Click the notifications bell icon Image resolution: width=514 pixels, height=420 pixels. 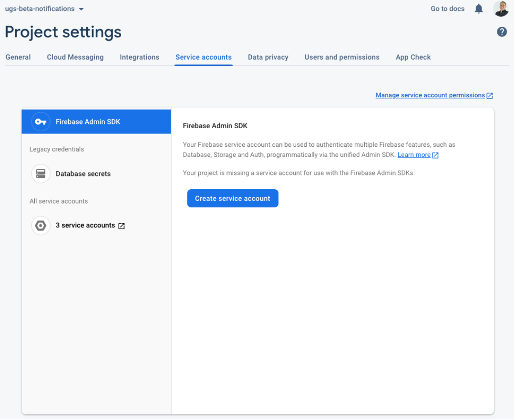pyautogui.click(x=479, y=9)
